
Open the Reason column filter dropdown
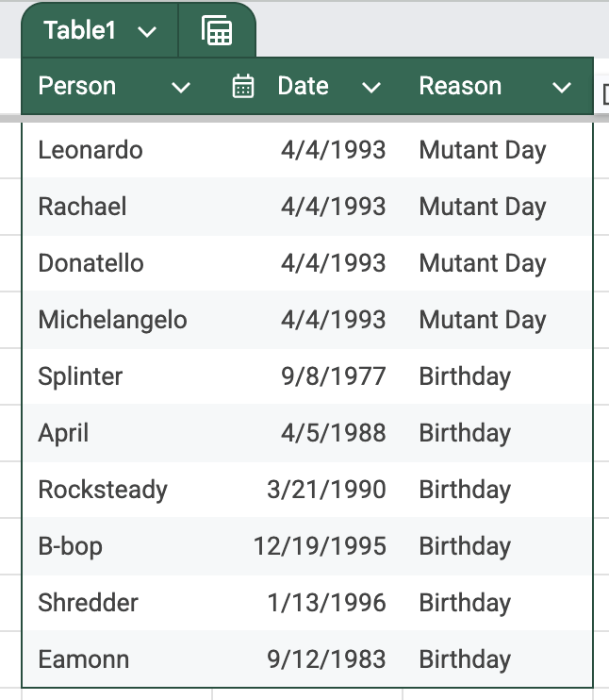562,88
